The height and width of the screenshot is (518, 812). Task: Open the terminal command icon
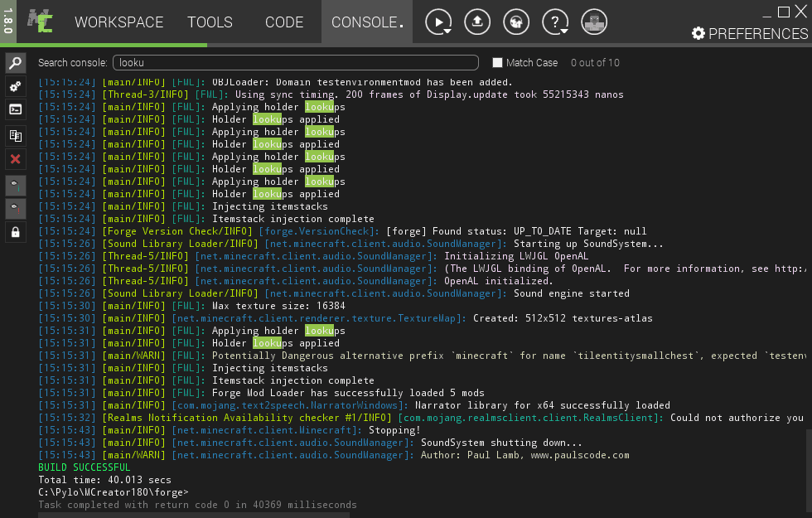pos(15,109)
